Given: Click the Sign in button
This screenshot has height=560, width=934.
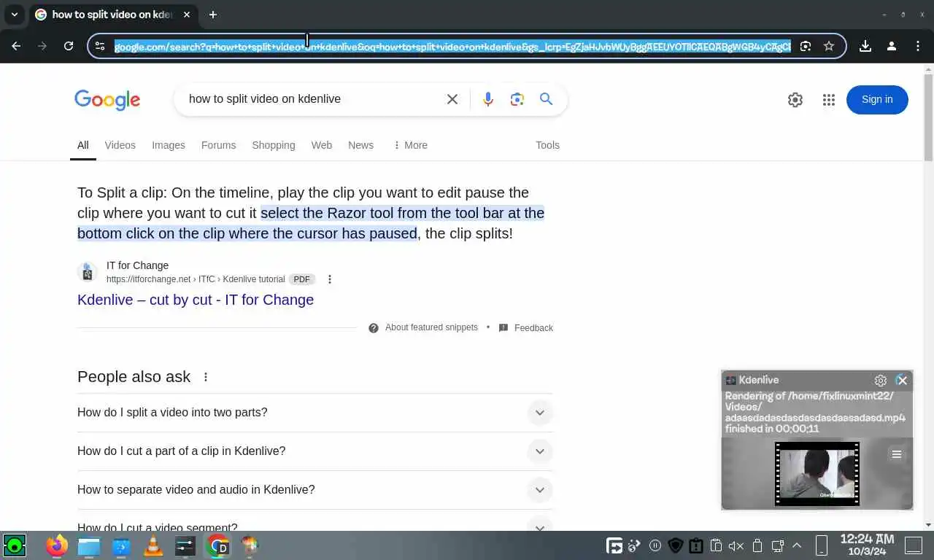Looking at the screenshot, I should pyautogui.click(x=877, y=100).
